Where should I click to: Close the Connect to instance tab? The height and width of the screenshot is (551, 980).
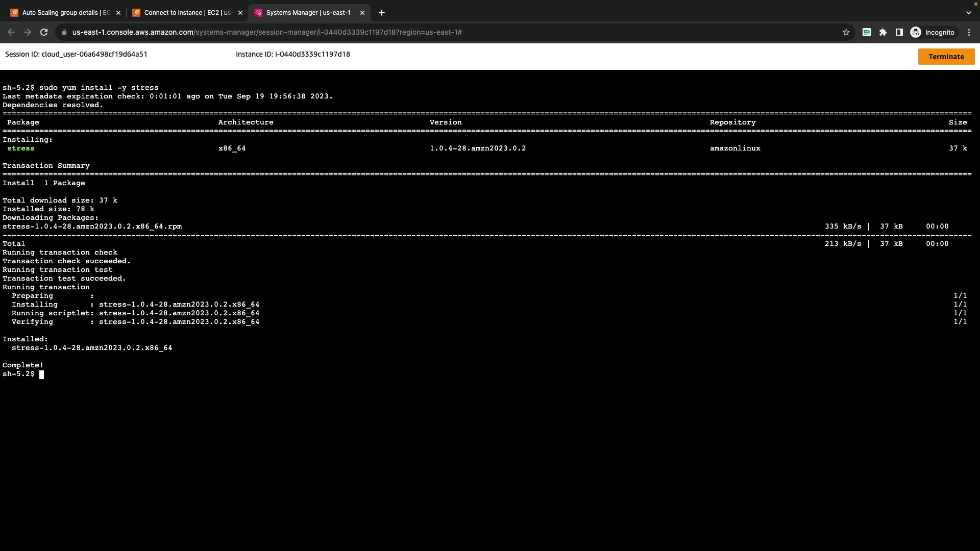tap(240, 13)
